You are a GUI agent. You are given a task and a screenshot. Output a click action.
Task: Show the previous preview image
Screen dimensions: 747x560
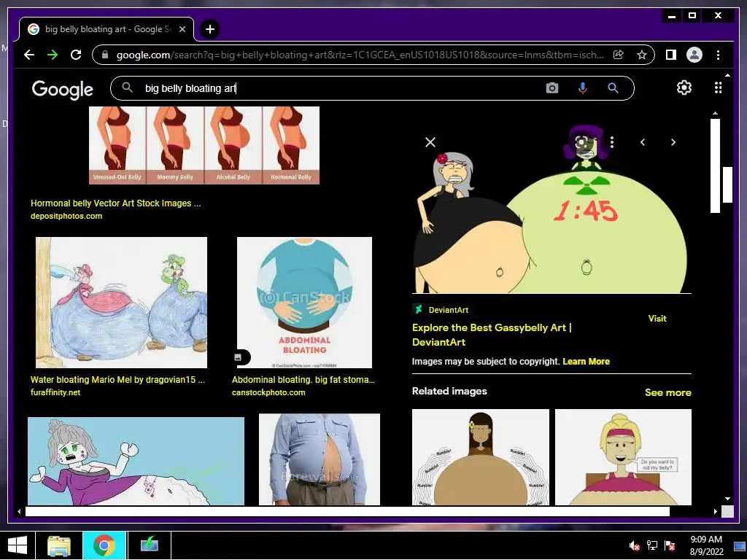642,142
